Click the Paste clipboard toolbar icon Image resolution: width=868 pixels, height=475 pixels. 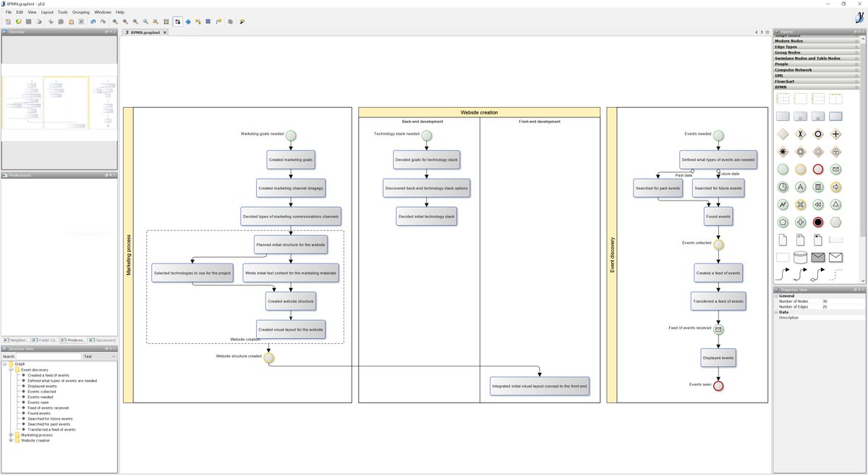click(x=71, y=22)
